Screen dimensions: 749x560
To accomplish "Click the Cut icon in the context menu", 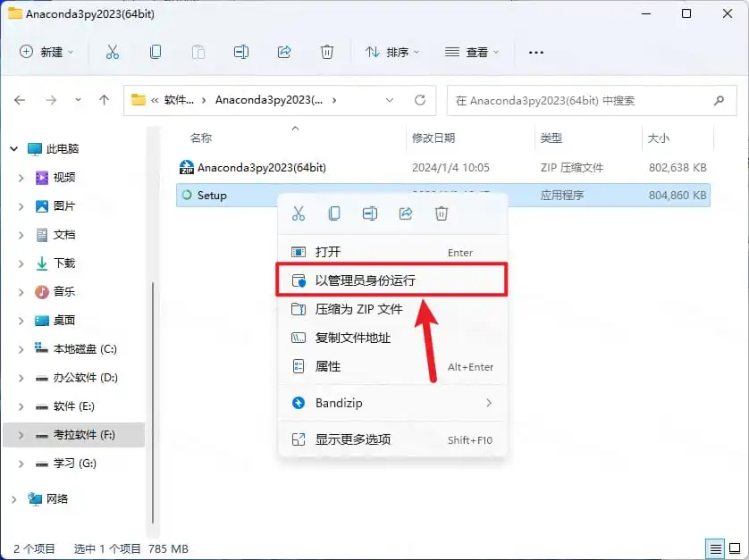I will (x=299, y=213).
